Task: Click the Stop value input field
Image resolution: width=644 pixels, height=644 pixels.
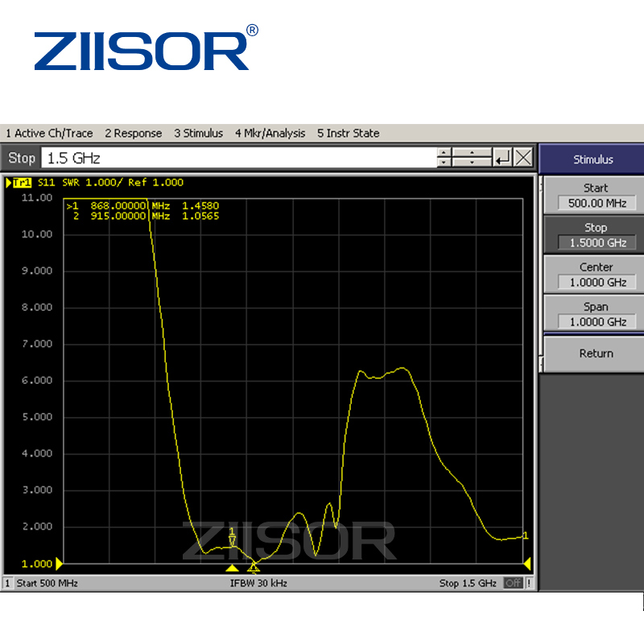Action: coord(239,158)
